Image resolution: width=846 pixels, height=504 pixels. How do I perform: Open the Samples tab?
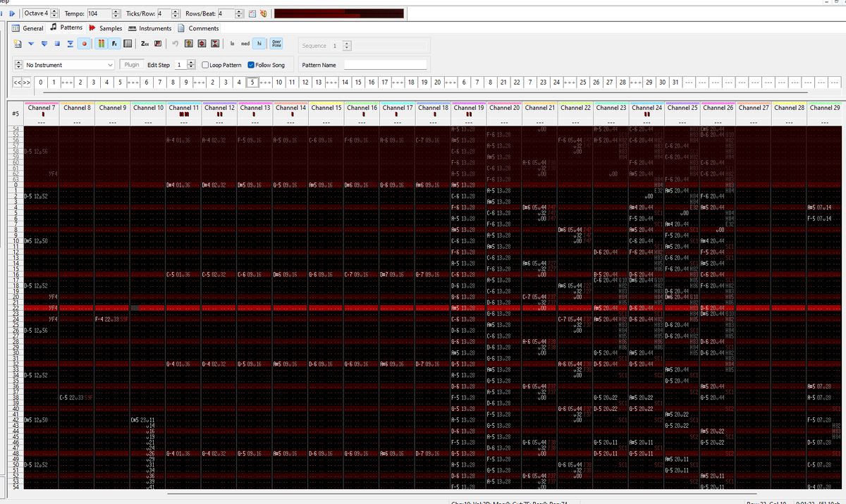106,28
